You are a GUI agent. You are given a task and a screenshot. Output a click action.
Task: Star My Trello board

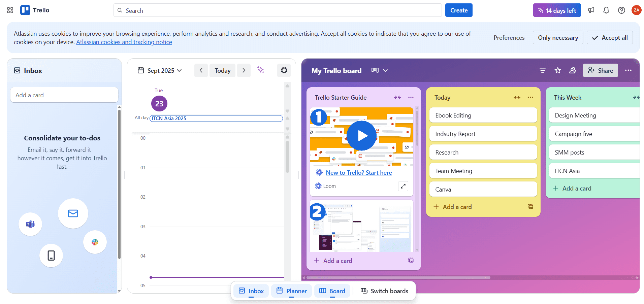tap(557, 70)
